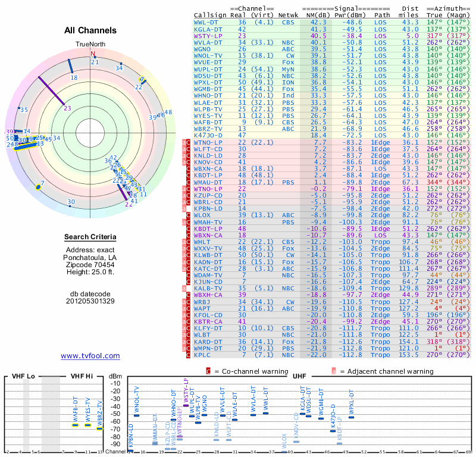Click the WNOL-TV signal bar in UHF chart
476x457 pixels.
tap(137, 415)
